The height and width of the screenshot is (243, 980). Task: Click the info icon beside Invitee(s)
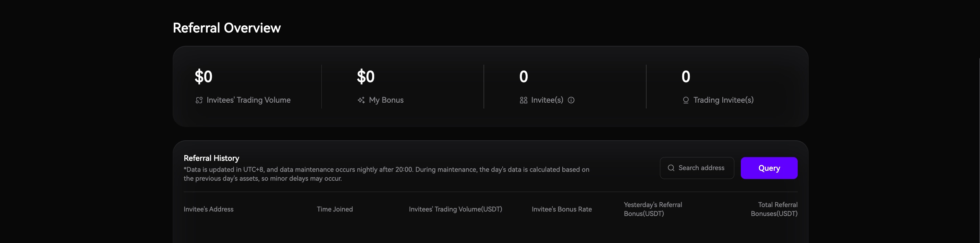click(x=571, y=100)
